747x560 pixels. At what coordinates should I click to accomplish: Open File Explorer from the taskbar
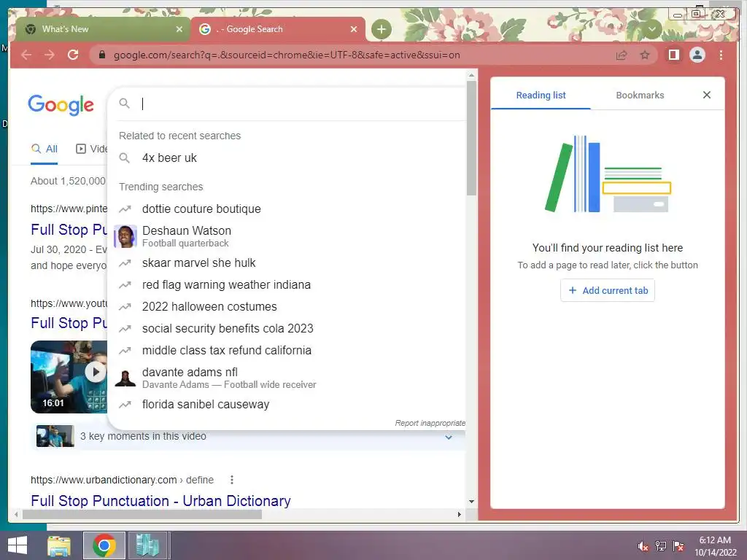pyautogui.click(x=59, y=545)
